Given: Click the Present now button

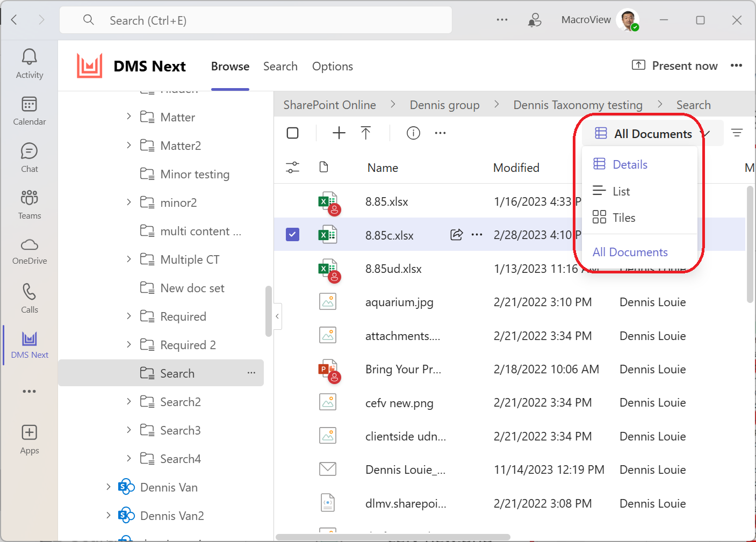Looking at the screenshot, I should 675,66.
